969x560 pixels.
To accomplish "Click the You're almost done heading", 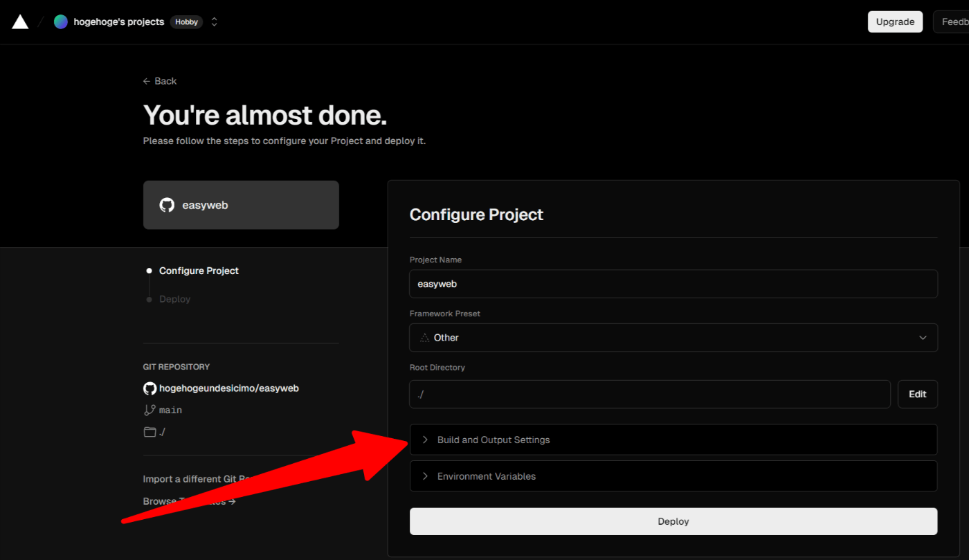I will (x=265, y=115).
